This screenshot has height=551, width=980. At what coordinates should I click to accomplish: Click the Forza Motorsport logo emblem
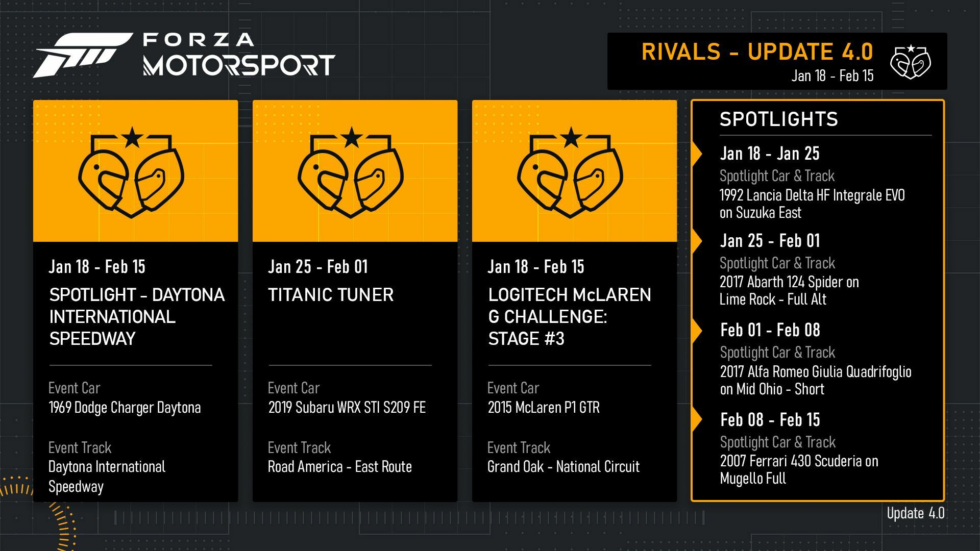click(82, 55)
